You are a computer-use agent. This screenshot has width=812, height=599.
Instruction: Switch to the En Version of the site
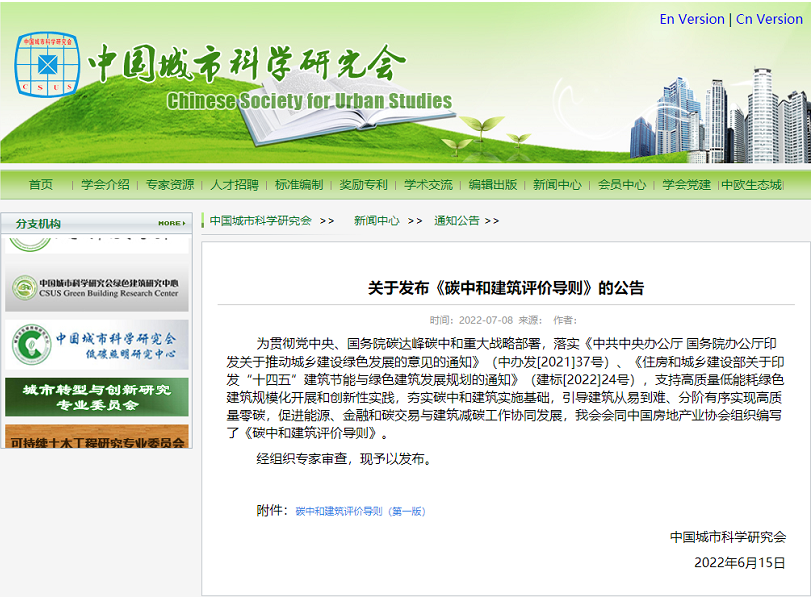[x=692, y=19]
